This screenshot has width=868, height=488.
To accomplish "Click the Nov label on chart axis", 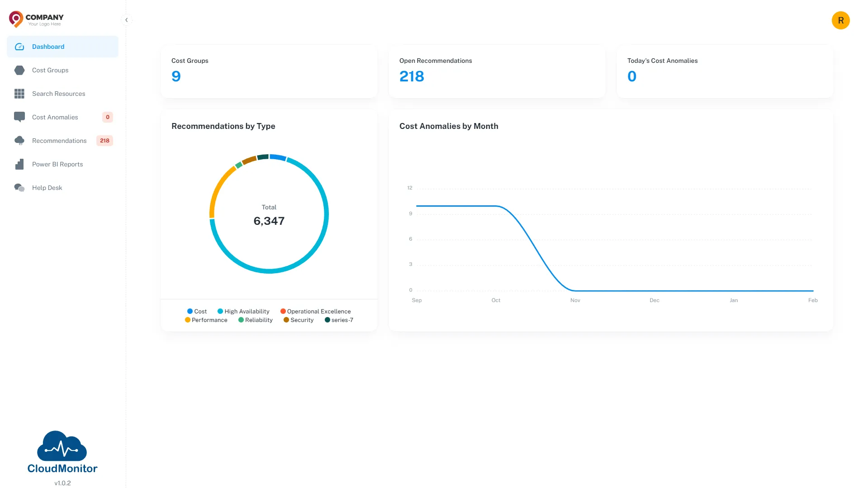I will [x=575, y=300].
